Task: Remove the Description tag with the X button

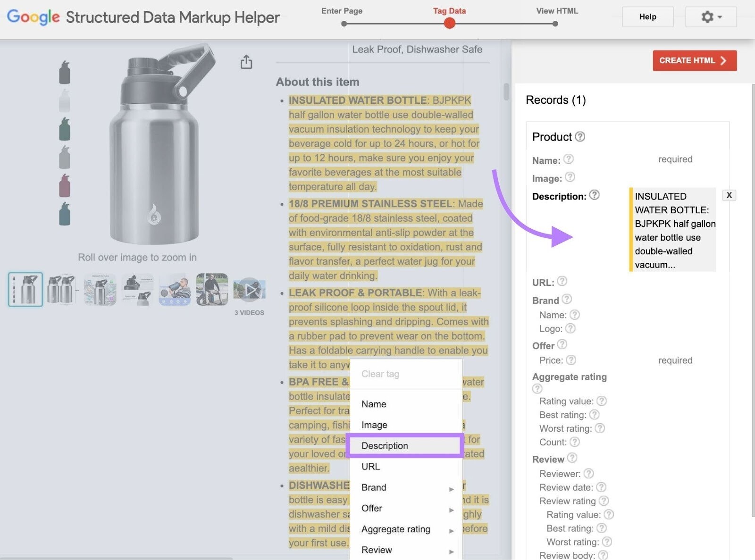Action: point(729,195)
